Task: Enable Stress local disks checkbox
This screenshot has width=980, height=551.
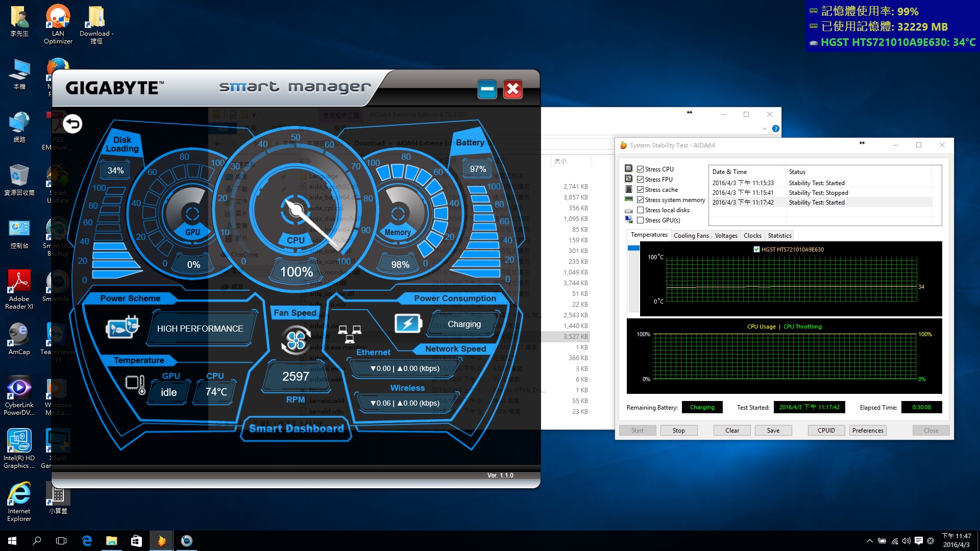Action: click(640, 210)
